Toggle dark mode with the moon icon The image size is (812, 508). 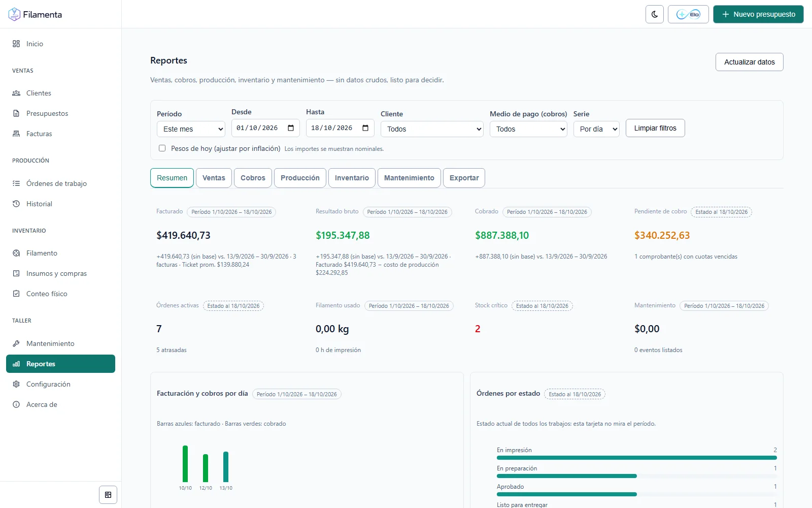(655, 14)
